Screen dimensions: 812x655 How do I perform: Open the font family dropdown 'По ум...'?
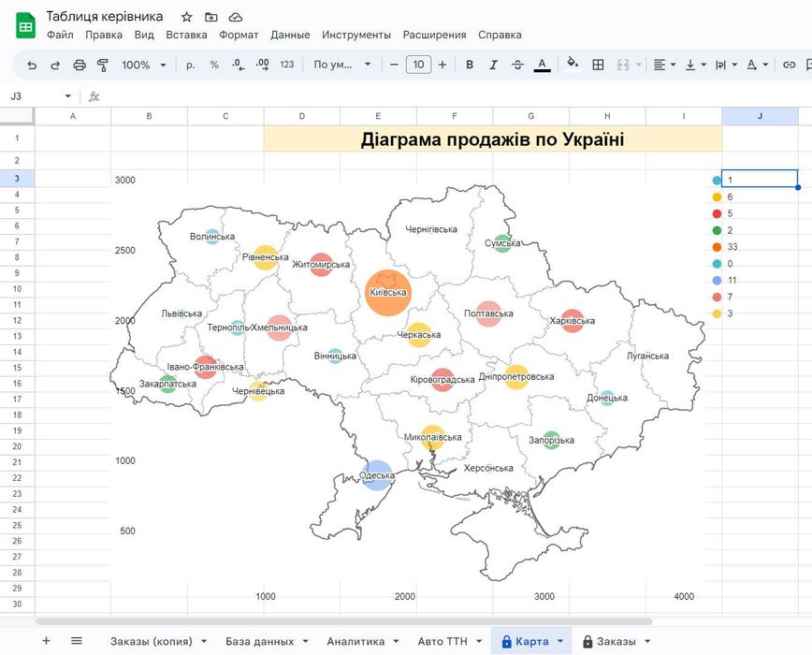pyautogui.click(x=342, y=65)
